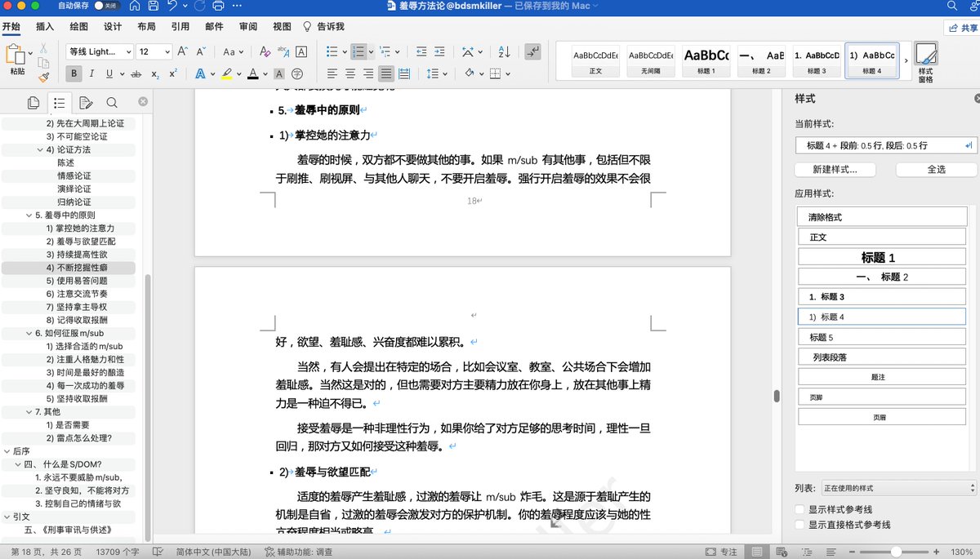This screenshot has height=559, width=980.
Task: Click the save icon in title bar
Action: [x=154, y=6]
